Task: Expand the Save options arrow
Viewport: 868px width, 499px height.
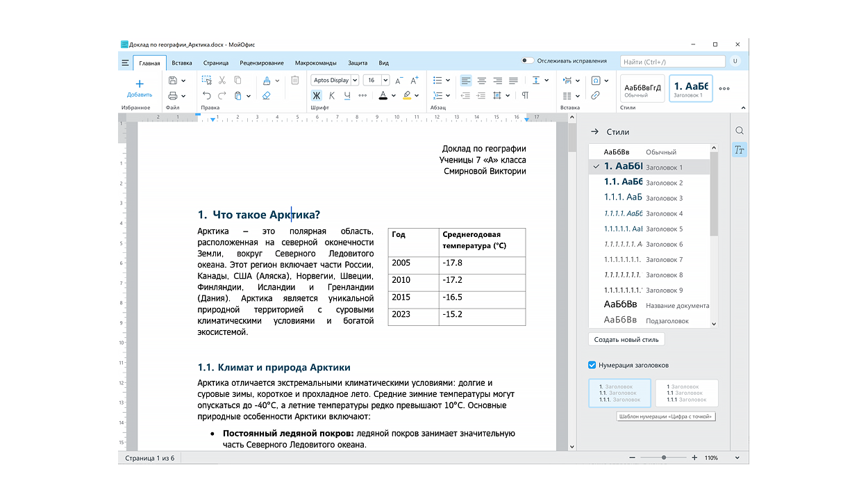Action: click(x=183, y=81)
